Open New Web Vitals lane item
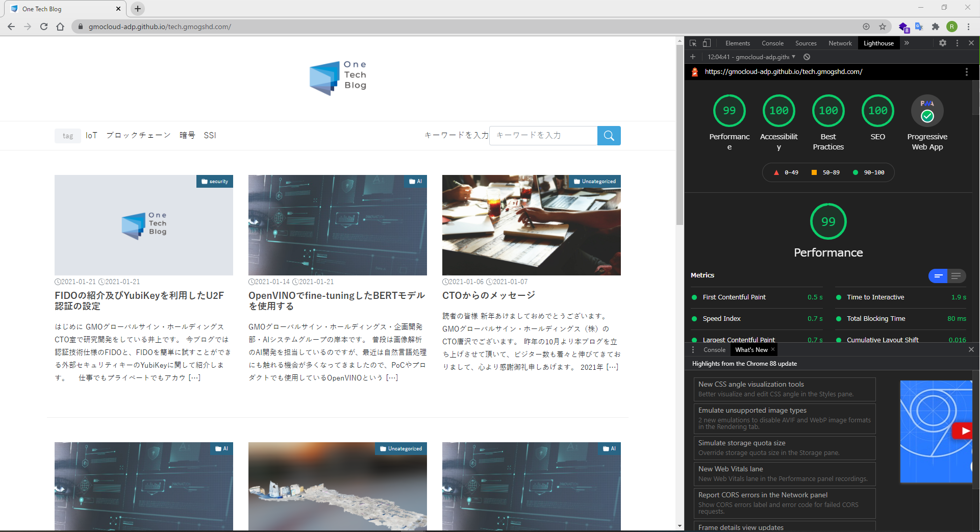This screenshot has width=980, height=532. (785, 474)
